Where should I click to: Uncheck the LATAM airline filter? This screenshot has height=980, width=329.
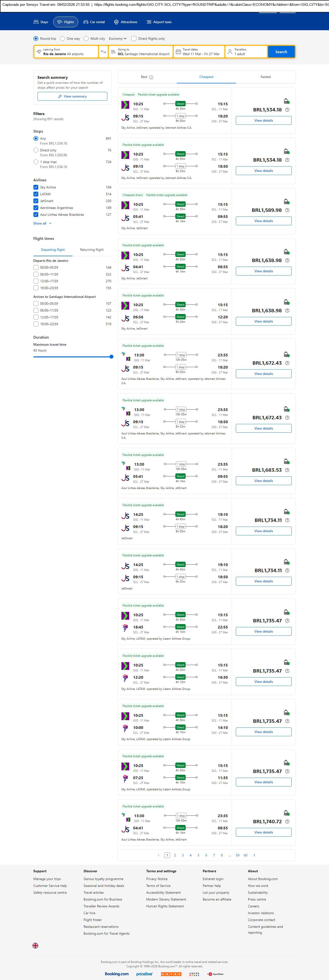[36, 194]
